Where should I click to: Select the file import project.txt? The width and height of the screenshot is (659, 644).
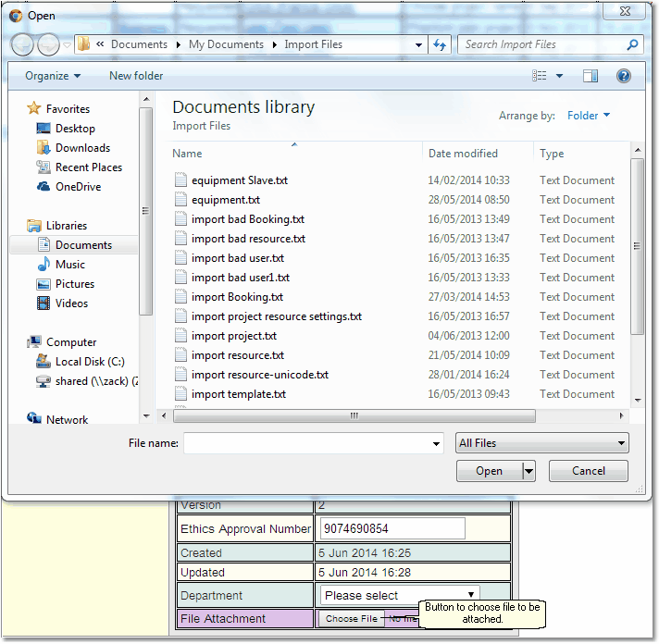pyautogui.click(x=233, y=336)
